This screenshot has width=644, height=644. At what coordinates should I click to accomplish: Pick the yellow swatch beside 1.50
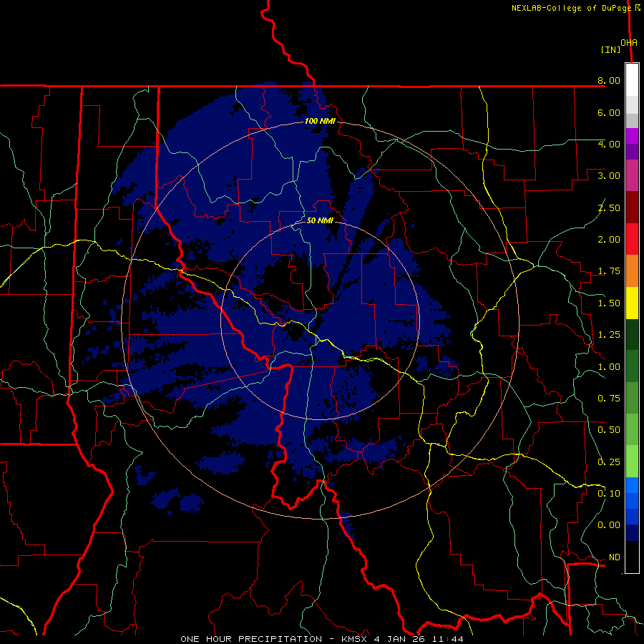(632, 303)
